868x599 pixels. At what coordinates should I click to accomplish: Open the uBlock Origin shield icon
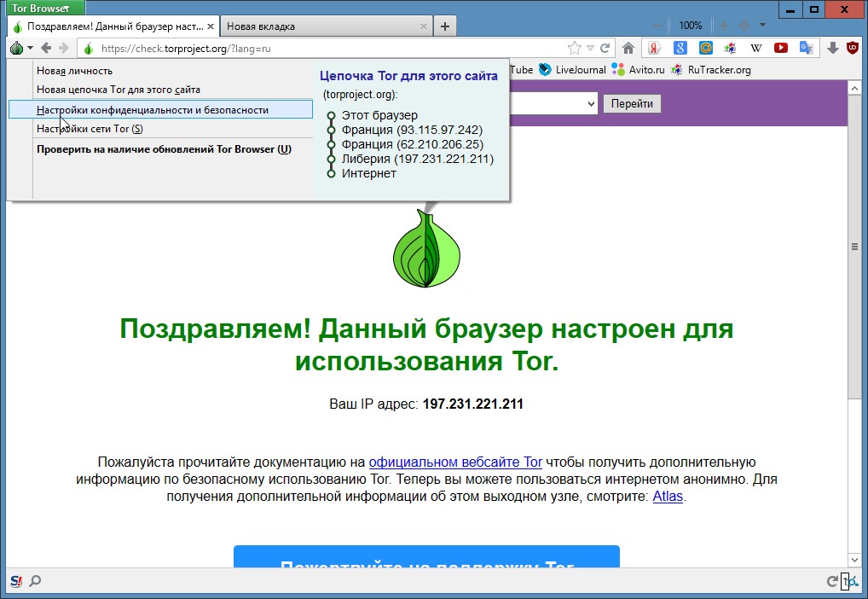point(853,48)
